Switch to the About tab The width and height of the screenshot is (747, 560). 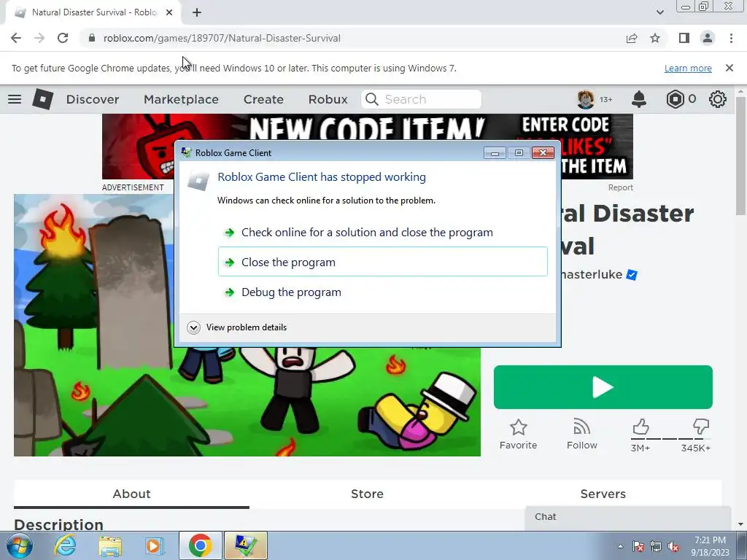131,494
